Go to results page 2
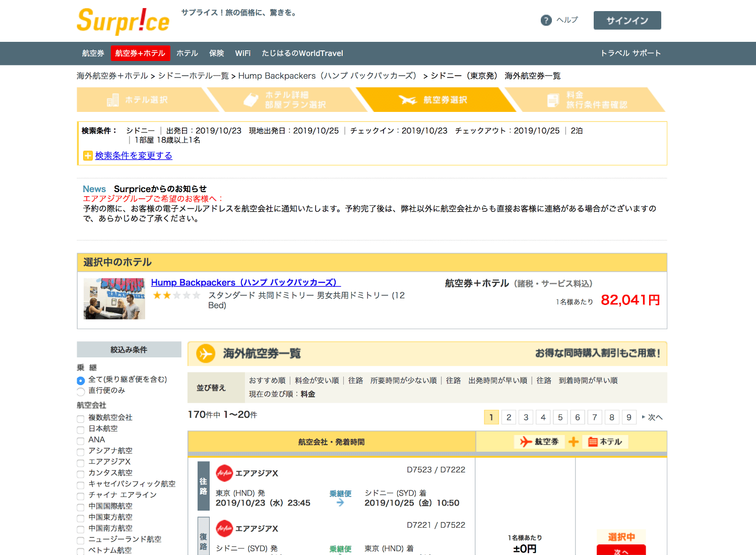The width and height of the screenshot is (756, 555). (x=509, y=417)
